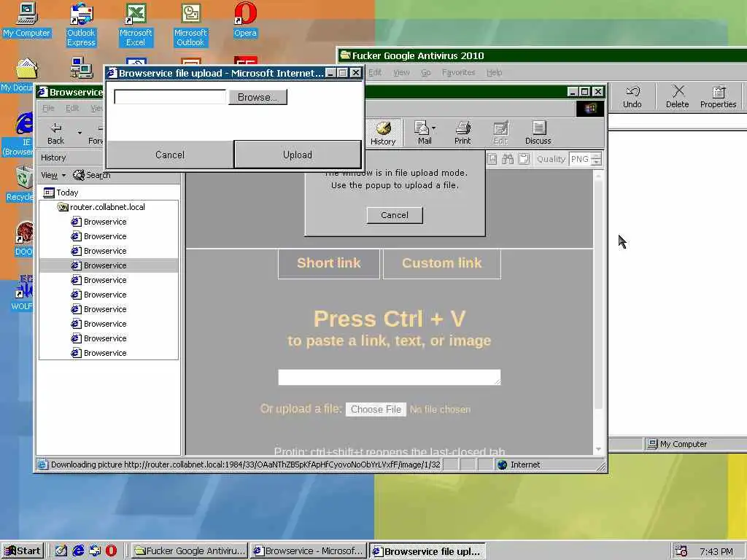Open the Back button dropdown arrow

[x=80, y=133]
